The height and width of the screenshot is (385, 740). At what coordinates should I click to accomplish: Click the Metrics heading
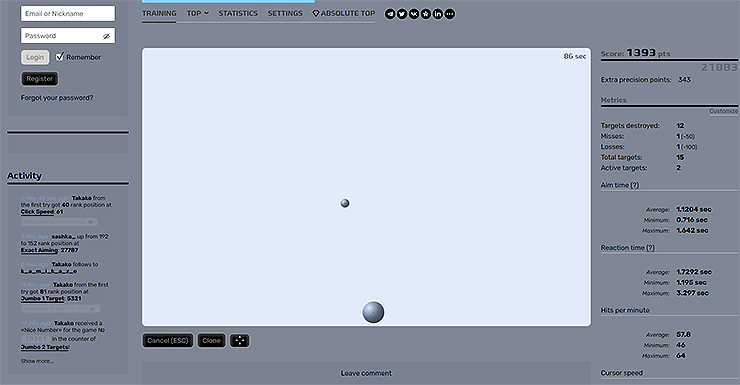coord(613,100)
